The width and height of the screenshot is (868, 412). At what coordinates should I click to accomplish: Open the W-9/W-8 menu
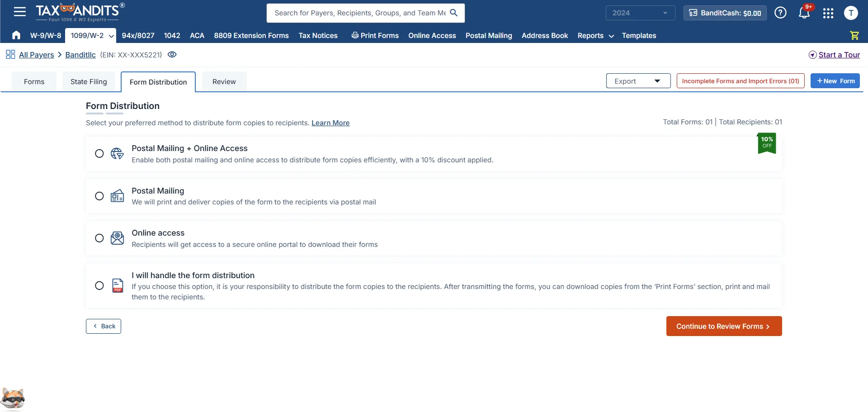pyautogui.click(x=46, y=35)
